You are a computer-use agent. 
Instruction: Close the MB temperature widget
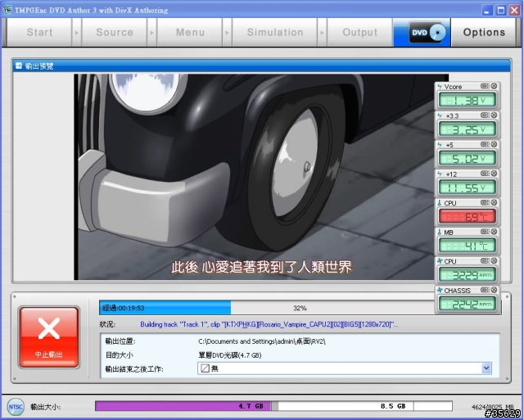[494, 231]
